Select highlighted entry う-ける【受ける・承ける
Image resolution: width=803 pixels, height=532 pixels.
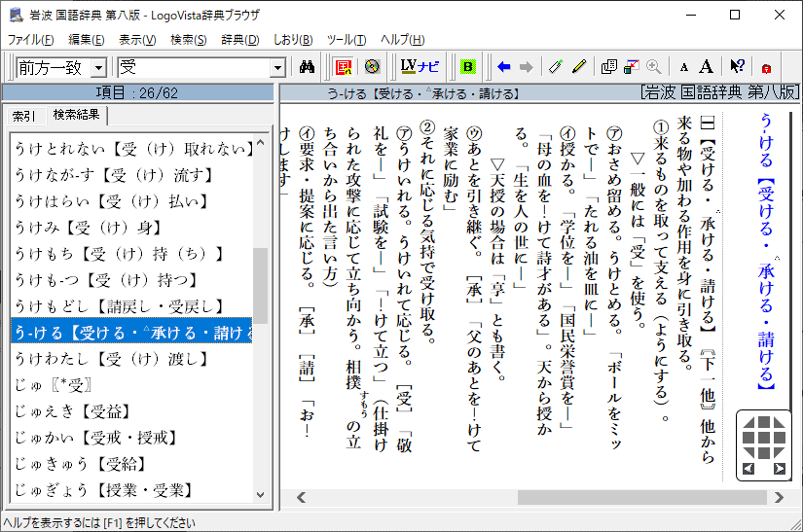[132, 333]
